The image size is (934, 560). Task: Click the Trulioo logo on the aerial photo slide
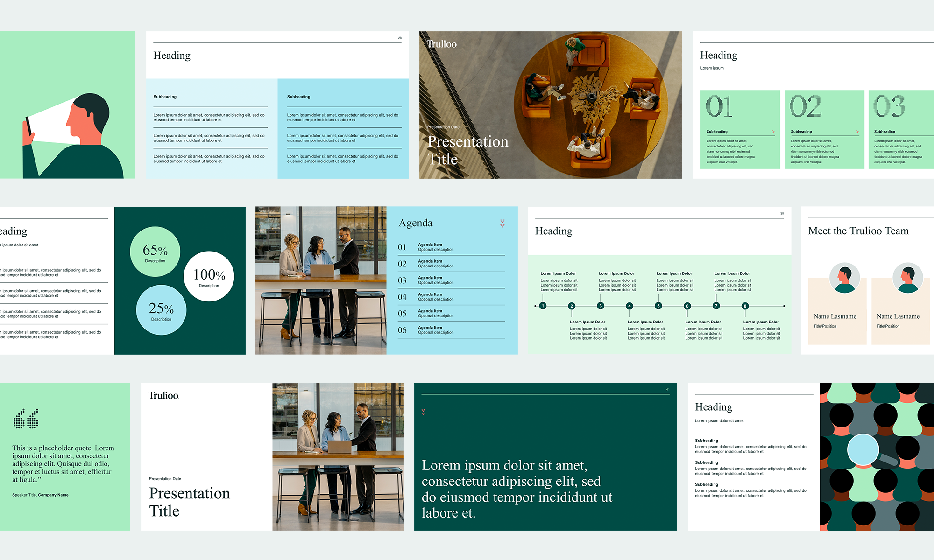pyautogui.click(x=441, y=44)
